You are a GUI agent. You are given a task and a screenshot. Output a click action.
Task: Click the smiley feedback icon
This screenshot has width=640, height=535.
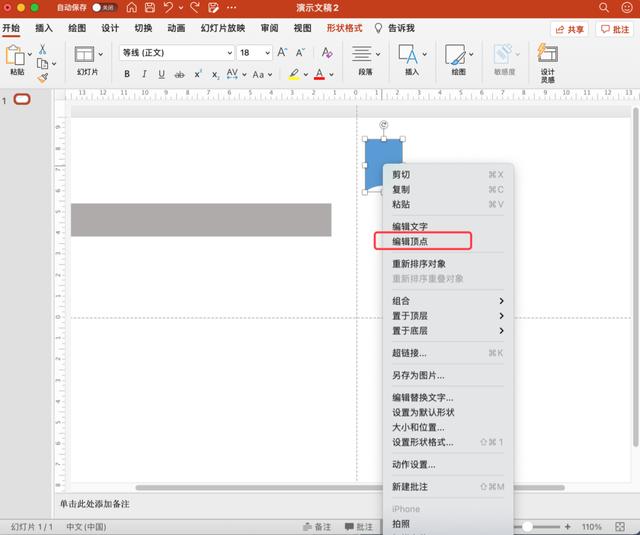point(627,7)
